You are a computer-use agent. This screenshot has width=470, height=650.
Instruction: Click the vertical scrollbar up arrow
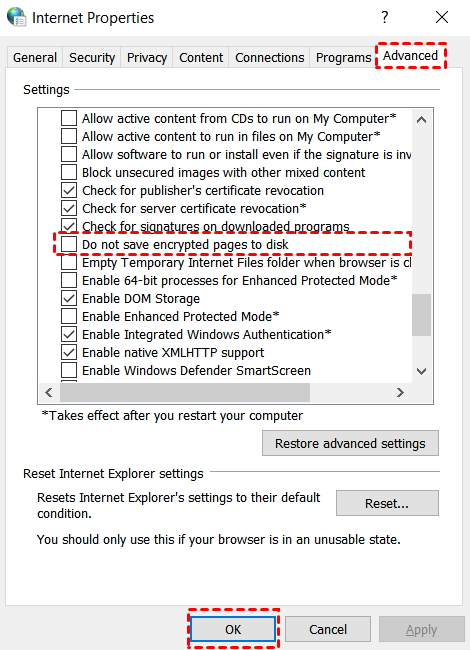click(x=422, y=120)
